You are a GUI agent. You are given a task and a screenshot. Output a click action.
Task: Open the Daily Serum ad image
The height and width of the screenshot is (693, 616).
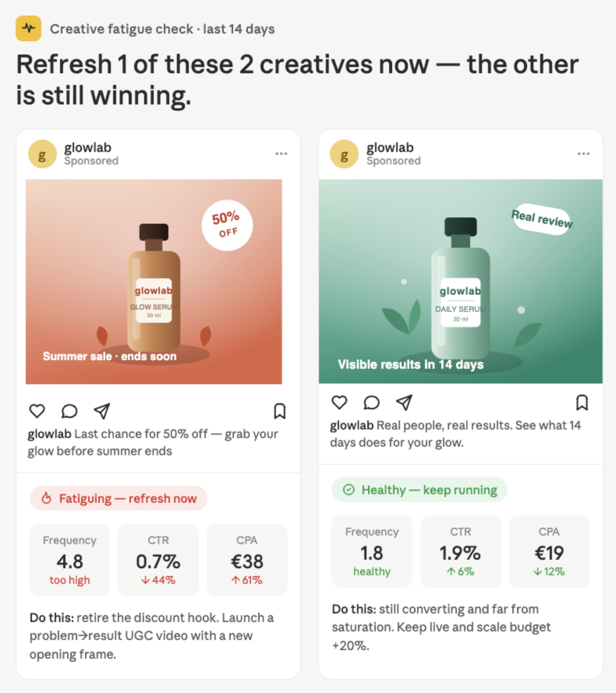click(461, 281)
